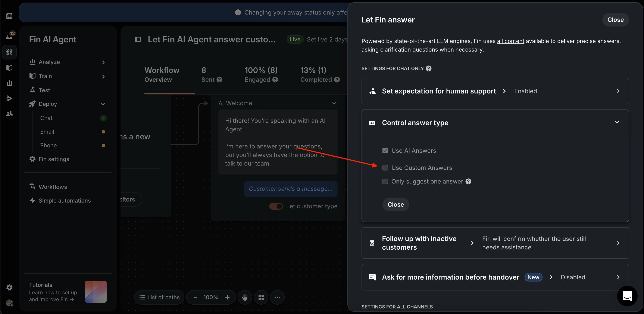
Task: Open the Chat deploy channel
Action: [46, 118]
